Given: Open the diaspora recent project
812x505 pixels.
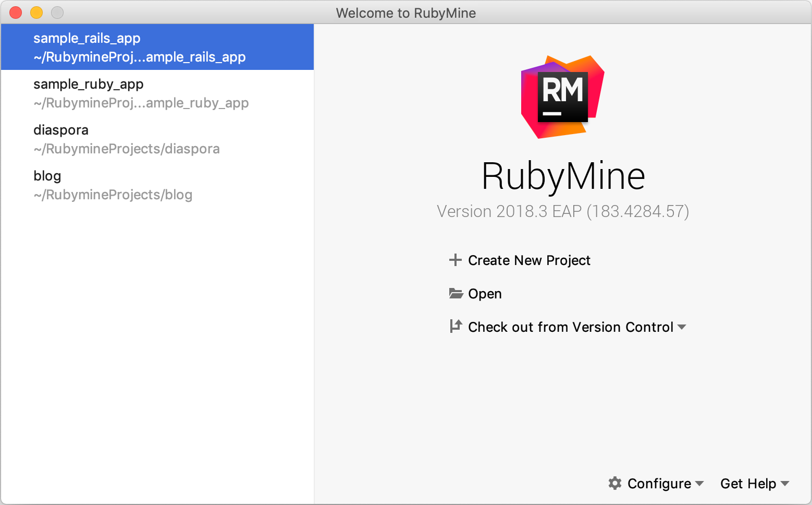Looking at the screenshot, I should pos(157,139).
